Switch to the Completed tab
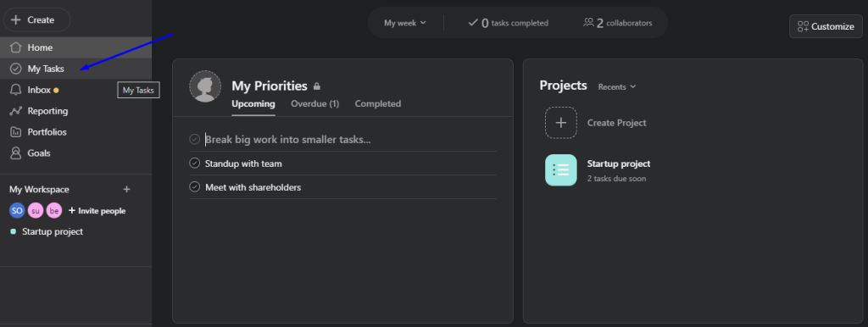The image size is (868, 327). point(378,103)
